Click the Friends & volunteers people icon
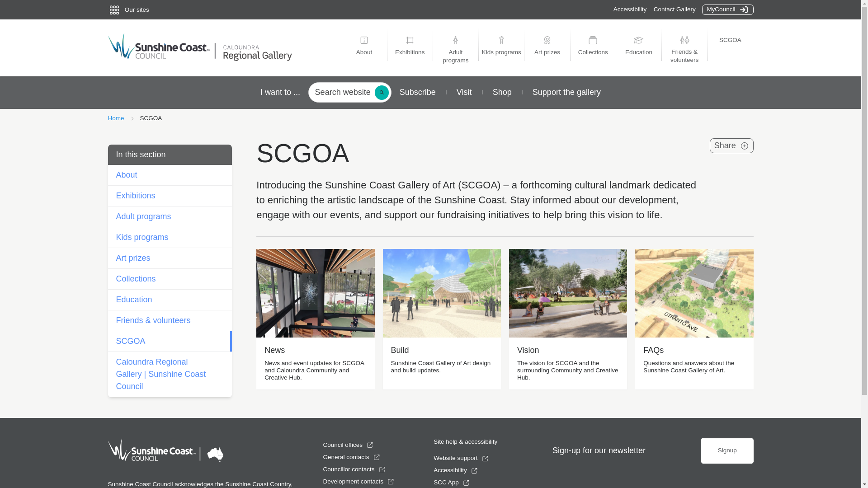This screenshot has height=488, width=868. [x=684, y=40]
